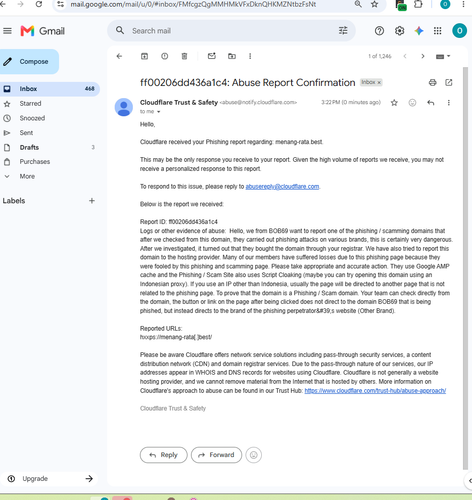Viewport: 472px width, 500px height.
Task: Open Chrome menu three dots
Action: (x=464, y=4)
